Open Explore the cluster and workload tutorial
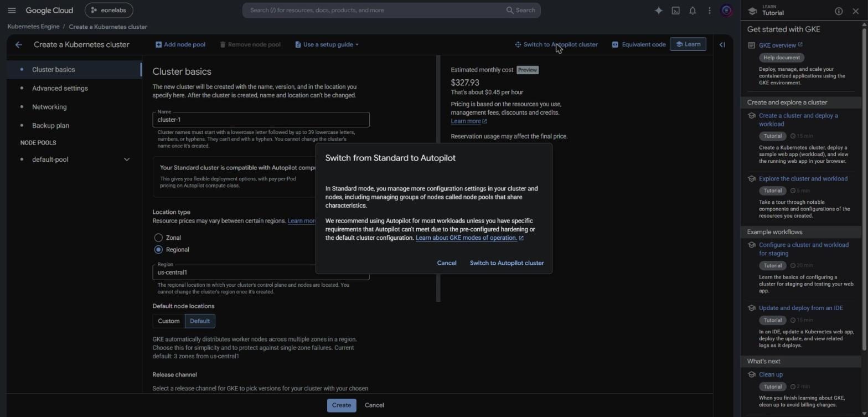This screenshot has height=417, width=868. pos(803,179)
